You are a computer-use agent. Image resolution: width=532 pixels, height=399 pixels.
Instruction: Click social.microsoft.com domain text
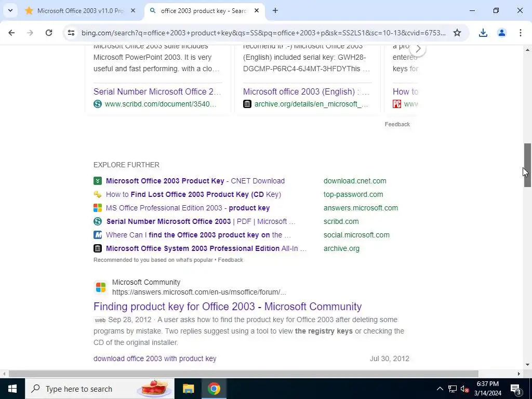click(356, 235)
